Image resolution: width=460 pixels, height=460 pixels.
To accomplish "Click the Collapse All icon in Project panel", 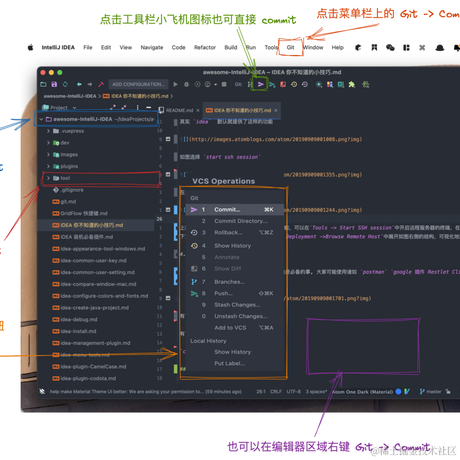I will click(124, 108).
